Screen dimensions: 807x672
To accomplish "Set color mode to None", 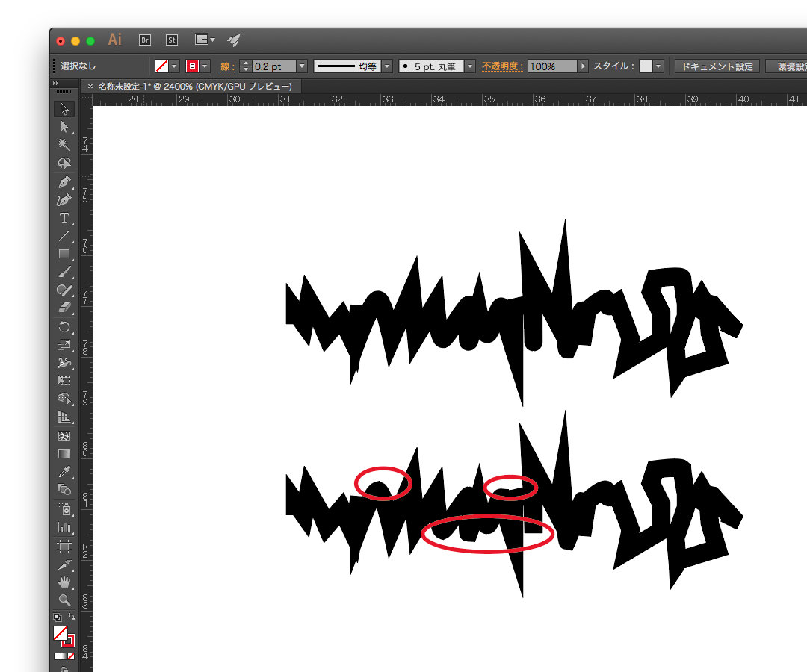I will (x=72, y=656).
